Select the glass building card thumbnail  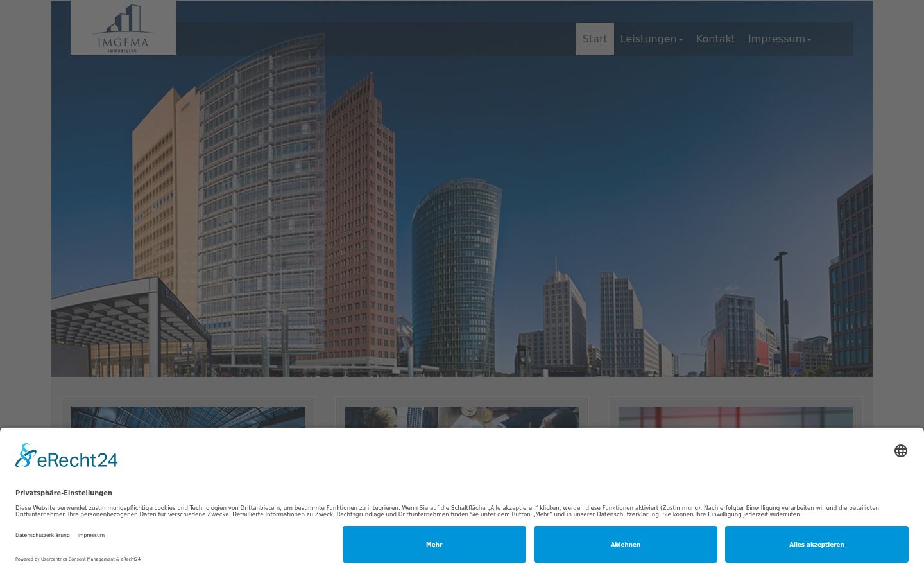[x=188, y=417]
